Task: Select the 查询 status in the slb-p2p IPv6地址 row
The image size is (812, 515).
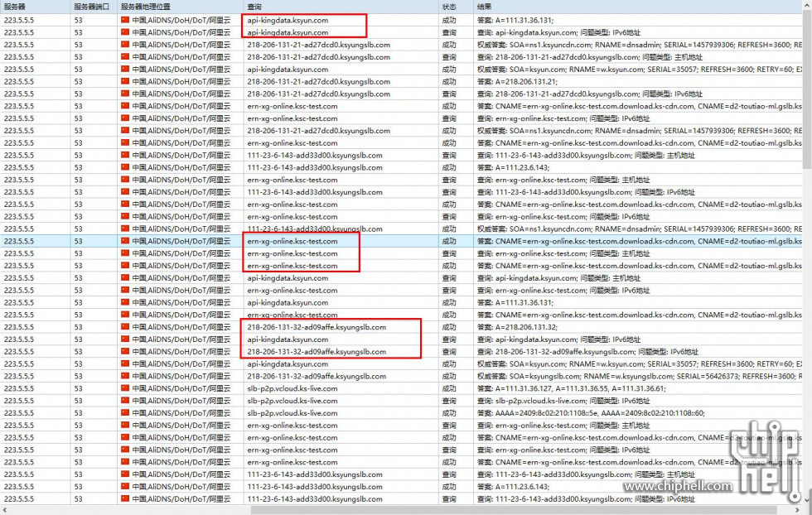Action: 449,401
